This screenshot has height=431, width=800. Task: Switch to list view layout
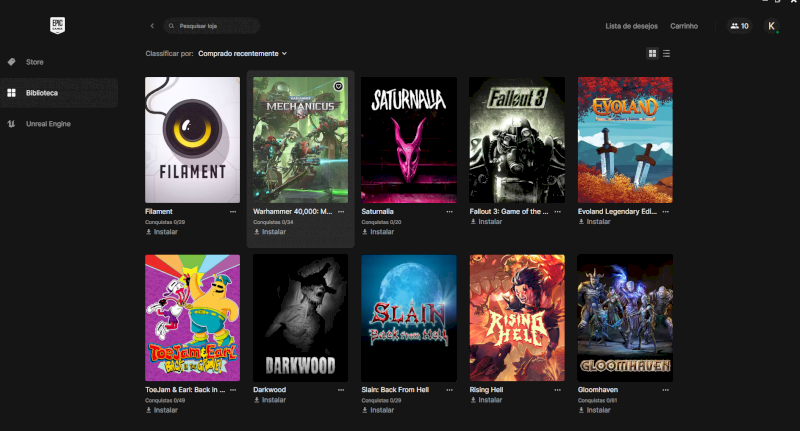[x=667, y=53]
